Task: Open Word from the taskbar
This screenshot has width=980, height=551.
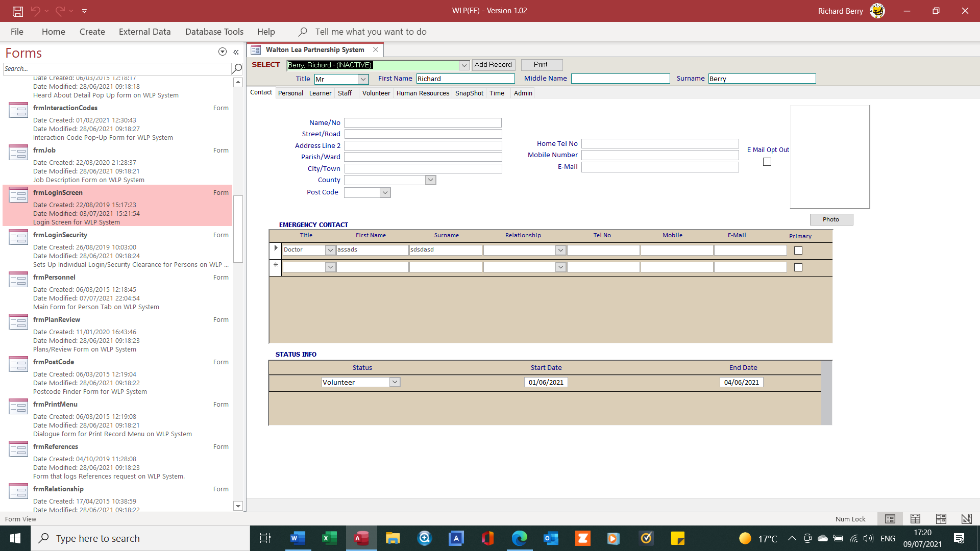Action: tap(298, 538)
